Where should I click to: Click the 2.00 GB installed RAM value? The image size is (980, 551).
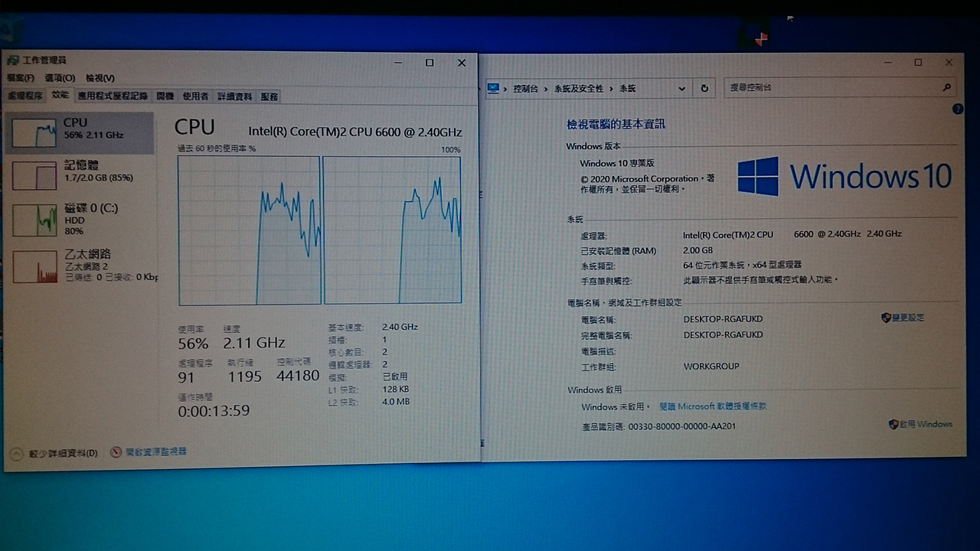click(697, 250)
